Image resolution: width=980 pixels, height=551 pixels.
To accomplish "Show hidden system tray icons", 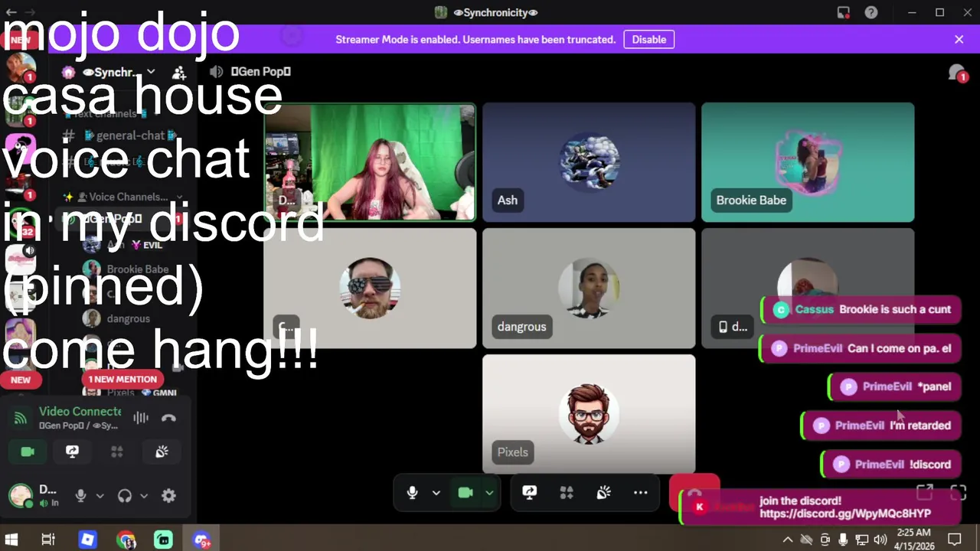I will (x=786, y=540).
